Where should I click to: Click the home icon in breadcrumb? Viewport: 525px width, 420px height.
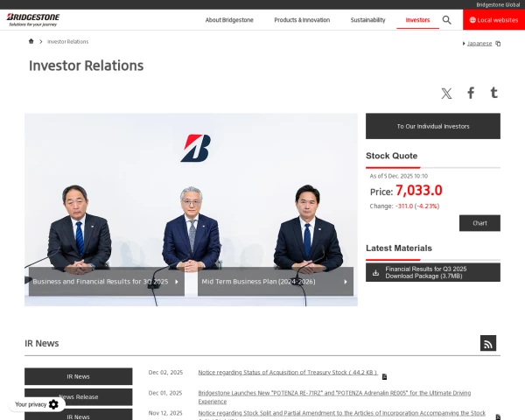tap(31, 41)
